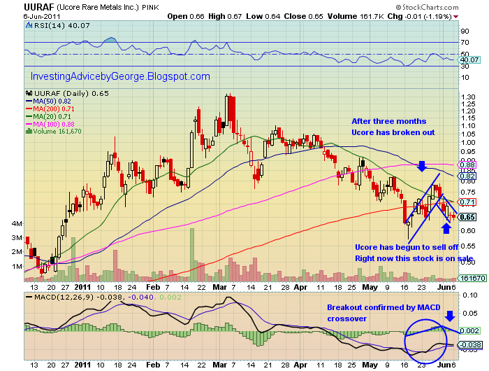489x371 pixels.
Task: Click the Feb label on the price panel date axis
Action: click(x=153, y=287)
